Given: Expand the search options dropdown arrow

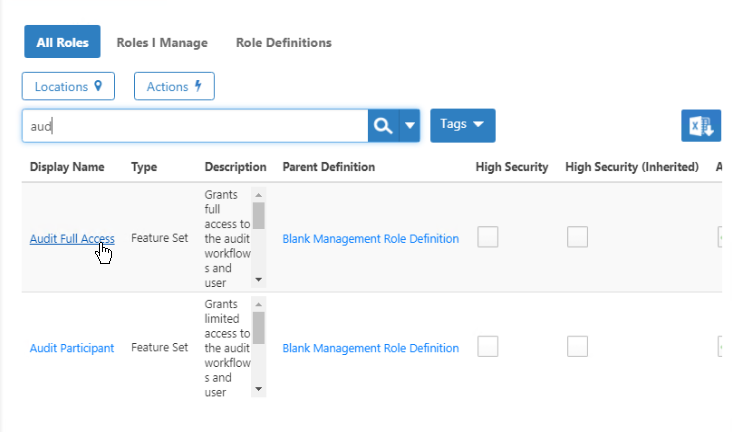Looking at the screenshot, I should [x=409, y=126].
